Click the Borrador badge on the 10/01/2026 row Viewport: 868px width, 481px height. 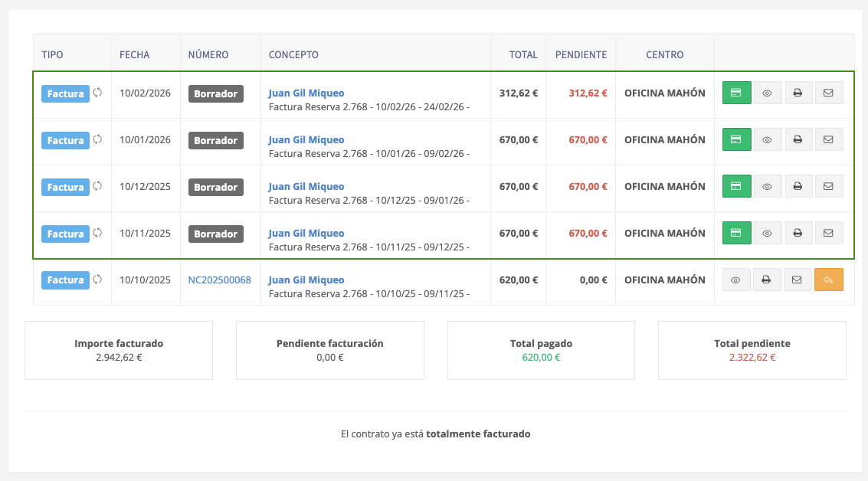pyautogui.click(x=215, y=140)
